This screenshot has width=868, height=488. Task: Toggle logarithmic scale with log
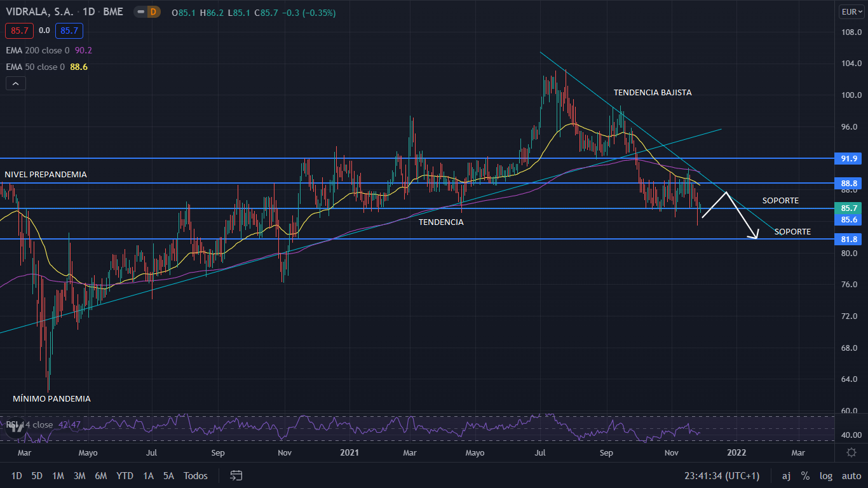826,475
